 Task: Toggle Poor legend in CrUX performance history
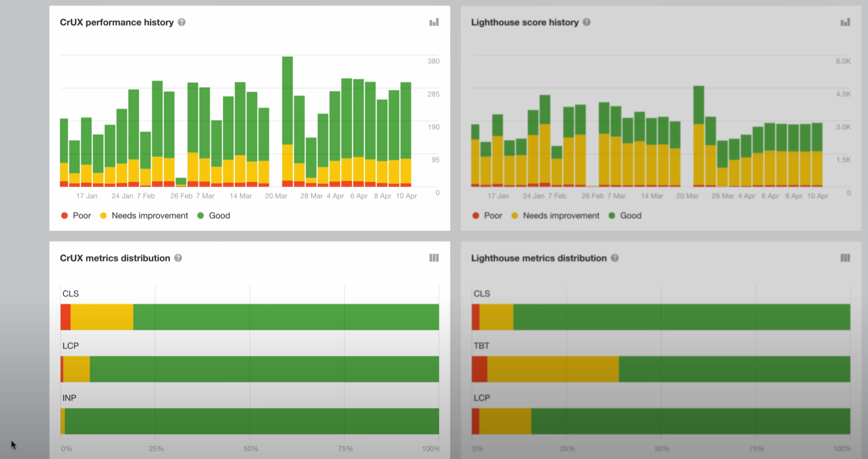(76, 216)
